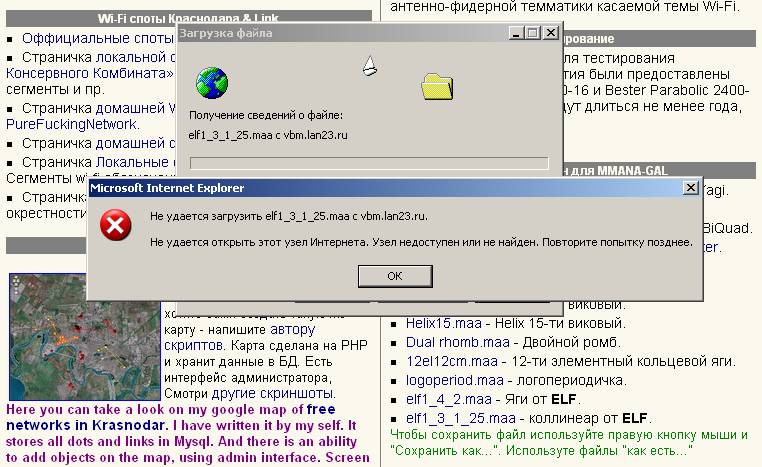Click the yellow folder icon in download window
This screenshot has width=762, height=467.
pyautogui.click(x=437, y=86)
